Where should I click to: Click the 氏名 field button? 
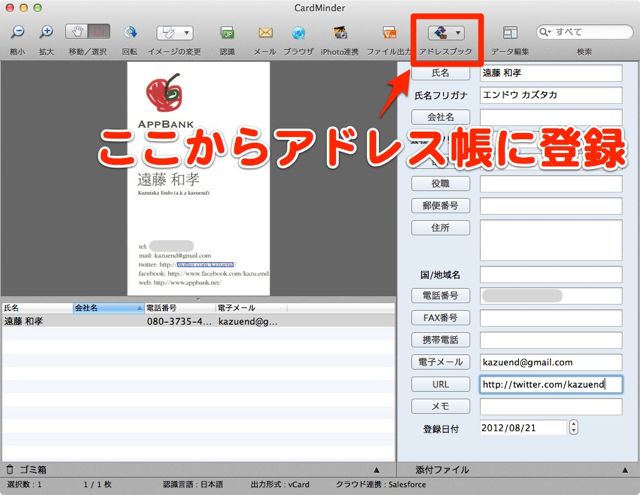point(440,73)
